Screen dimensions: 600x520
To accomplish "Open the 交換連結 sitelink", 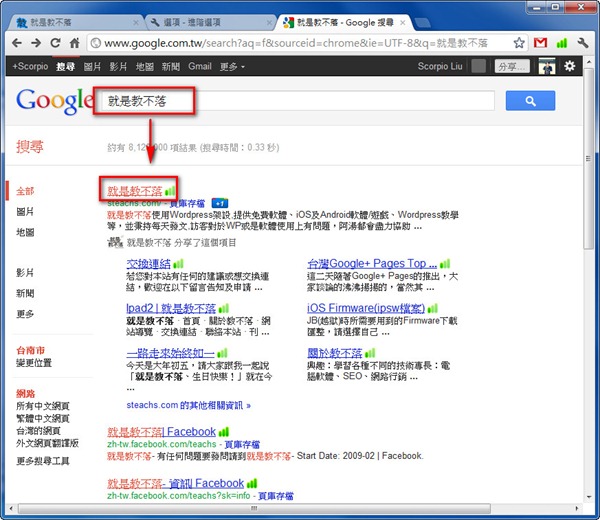I will pos(148,264).
